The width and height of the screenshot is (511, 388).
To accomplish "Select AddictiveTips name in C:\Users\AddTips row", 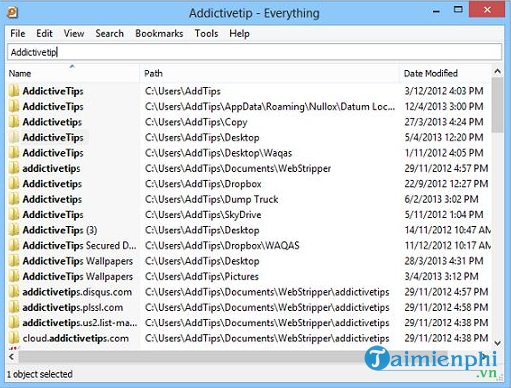I will coord(53,91).
